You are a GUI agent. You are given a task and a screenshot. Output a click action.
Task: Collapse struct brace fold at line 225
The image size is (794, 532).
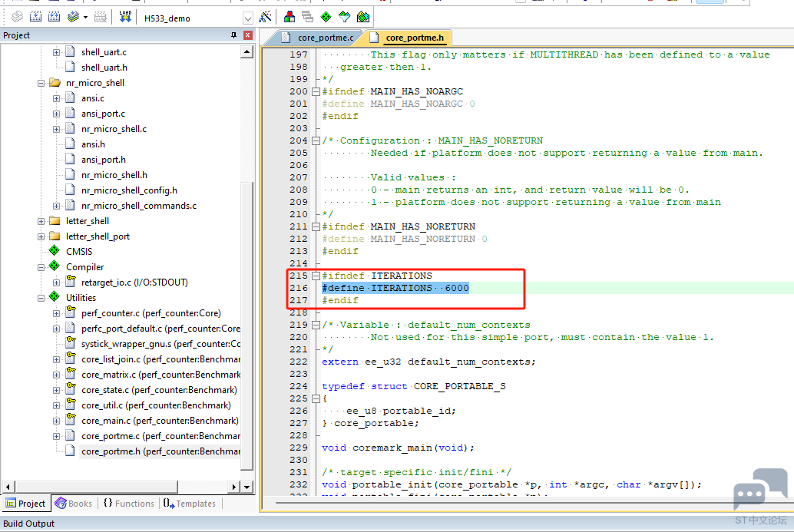[x=316, y=398]
